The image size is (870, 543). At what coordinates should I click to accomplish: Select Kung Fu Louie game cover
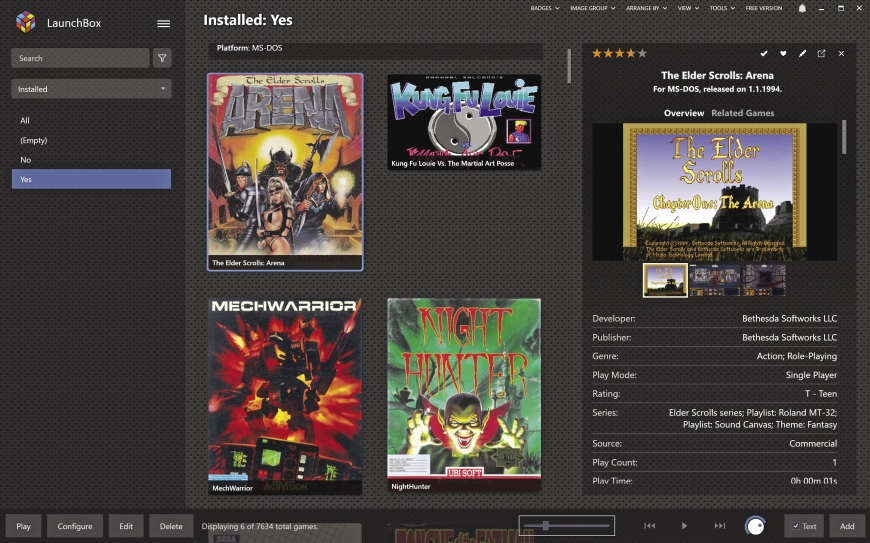pos(464,122)
